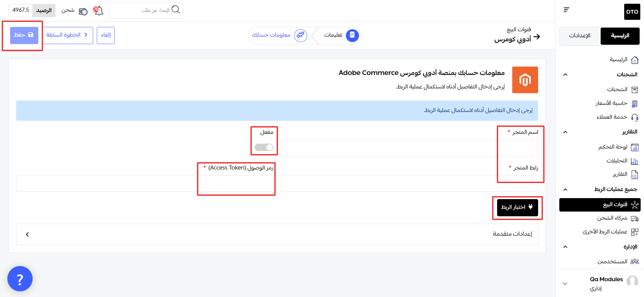Toggle the مفعل active switch
The width and height of the screenshot is (644, 297).
click(264, 147)
